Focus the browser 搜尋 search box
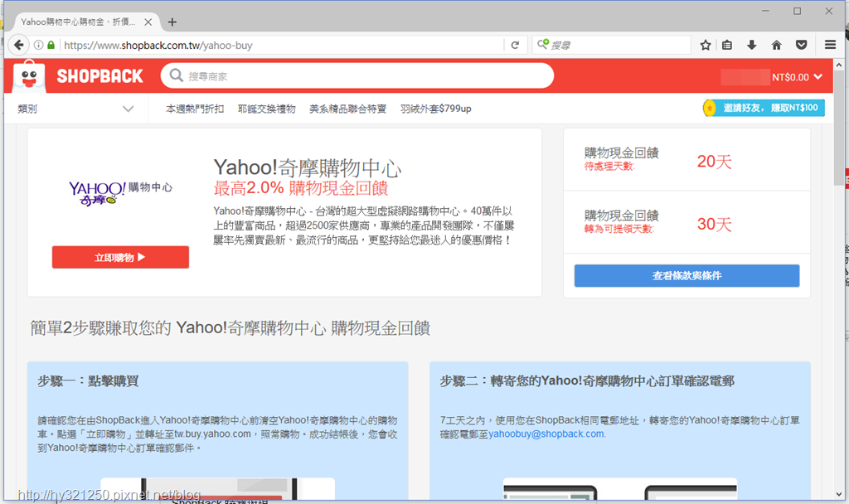This screenshot has width=849, height=504. [612, 45]
